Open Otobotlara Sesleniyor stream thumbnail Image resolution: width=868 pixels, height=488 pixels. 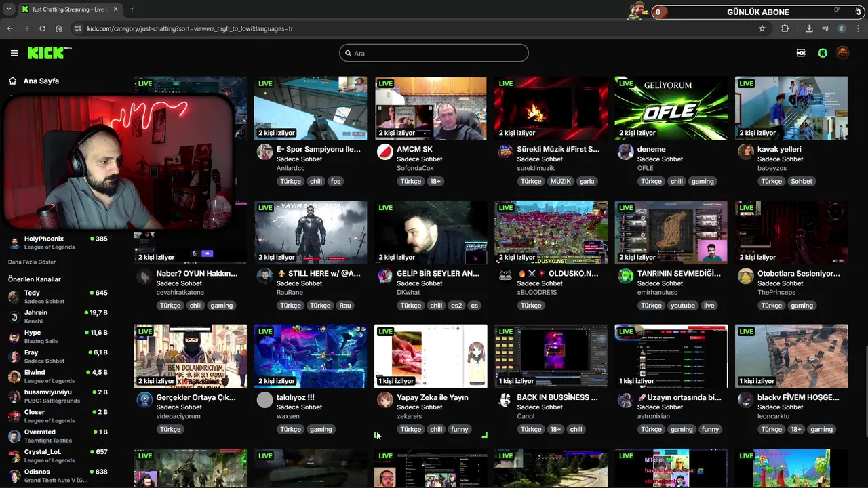pyautogui.click(x=791, y=232)
